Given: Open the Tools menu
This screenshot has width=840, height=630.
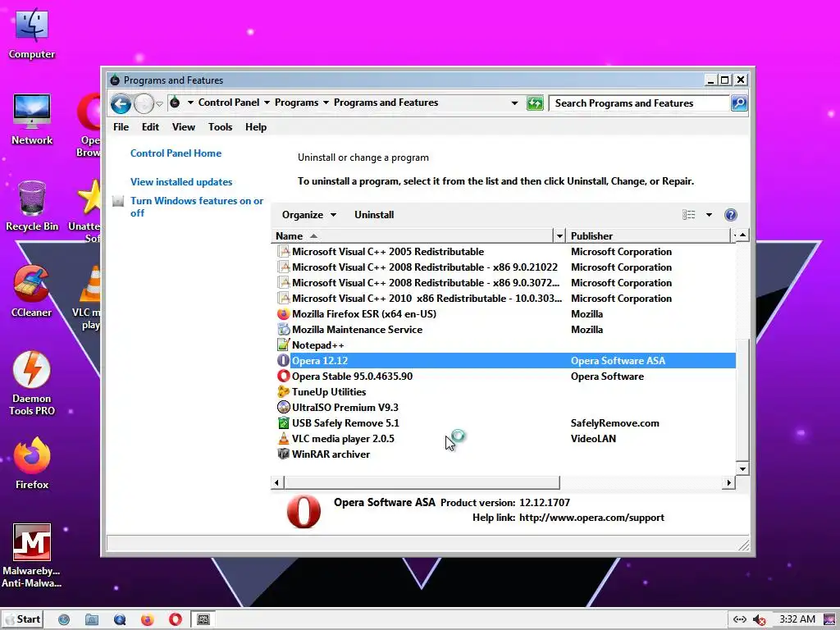Looking at the screenshot, I should [x=220, y=127].
